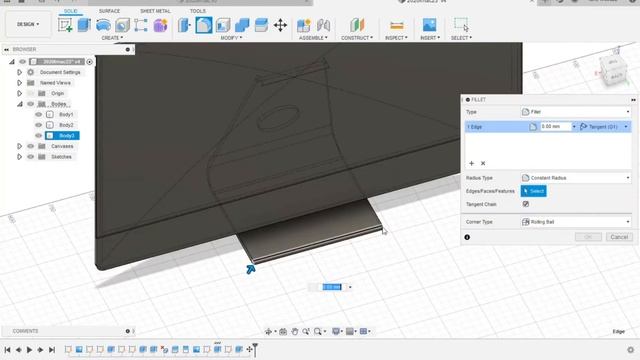Select the Revolve tool
The height and width of the screenshot is (360, 640).
tap(103, 25)
